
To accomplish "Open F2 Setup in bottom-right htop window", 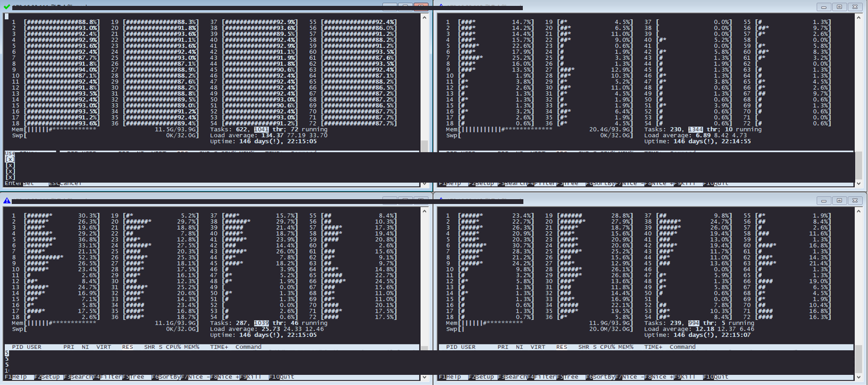I will coord(482,377).
